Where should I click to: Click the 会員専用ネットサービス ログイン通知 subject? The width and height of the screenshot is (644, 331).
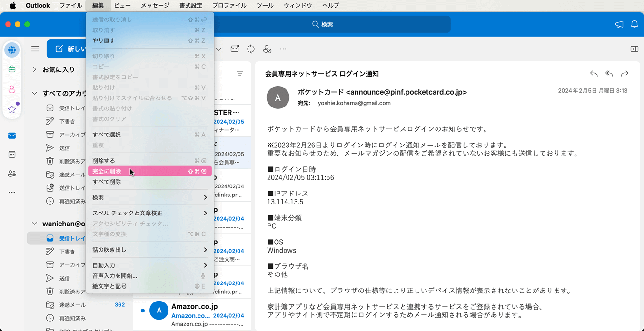[322, 74]
